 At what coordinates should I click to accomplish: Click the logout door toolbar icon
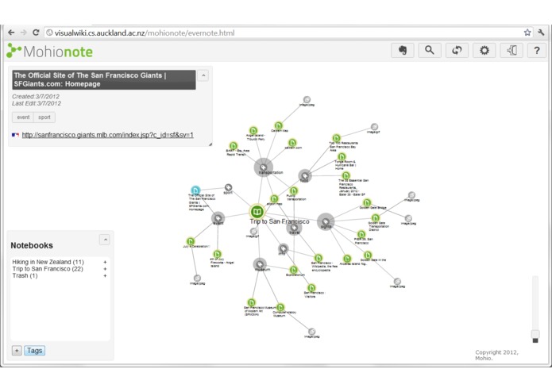click(x=511, y=51)
